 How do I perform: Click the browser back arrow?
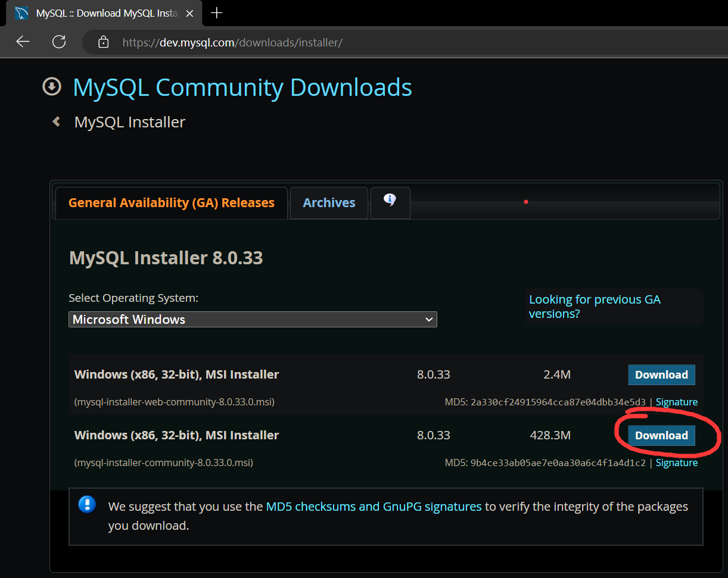(x=23, y=42)
